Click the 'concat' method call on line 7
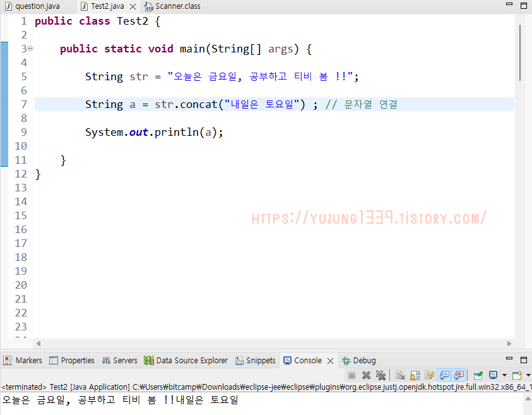Image resolution: width=532 pixels, height=415 pixels. pyautogui.click(x=199, y=104)
